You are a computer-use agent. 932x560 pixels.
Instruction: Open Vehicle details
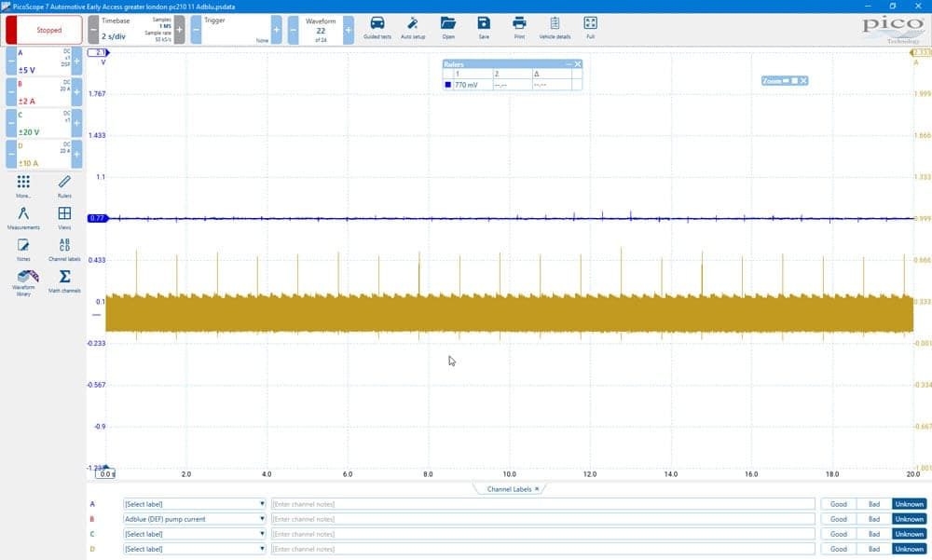coord(555,28)
